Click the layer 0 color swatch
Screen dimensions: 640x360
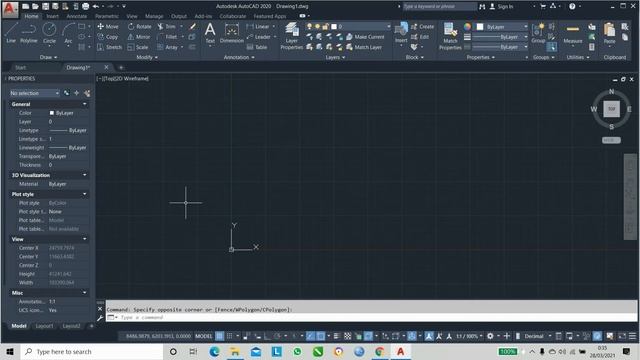(x=334, y=27)
